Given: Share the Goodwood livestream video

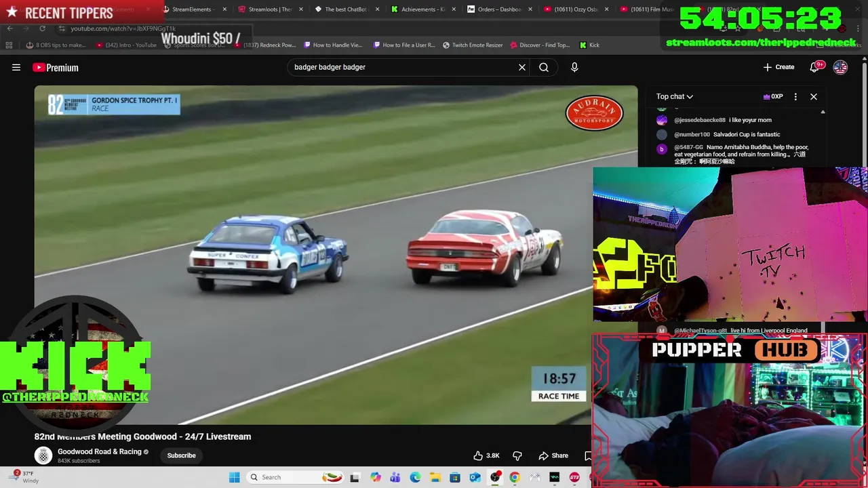Looking at the screenshot, I should [553, 455].
